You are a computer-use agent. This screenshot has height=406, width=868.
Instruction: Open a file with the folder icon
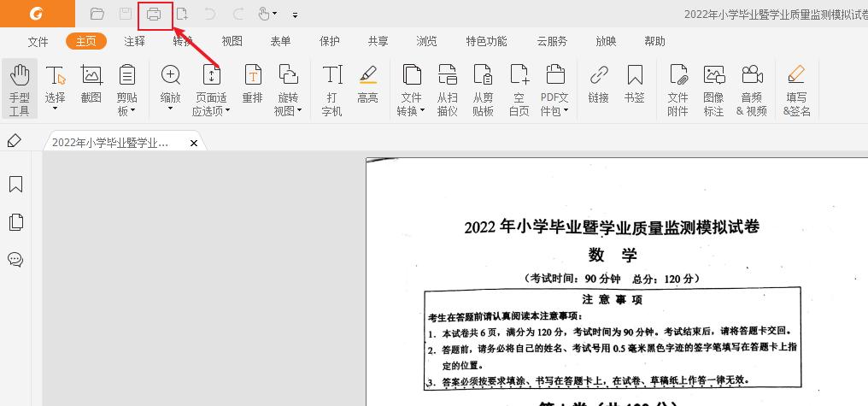click(97, 14)
